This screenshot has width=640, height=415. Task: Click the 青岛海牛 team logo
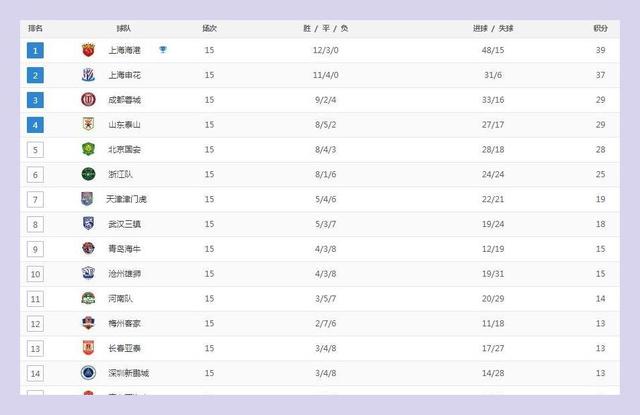[x=88, y=249]
